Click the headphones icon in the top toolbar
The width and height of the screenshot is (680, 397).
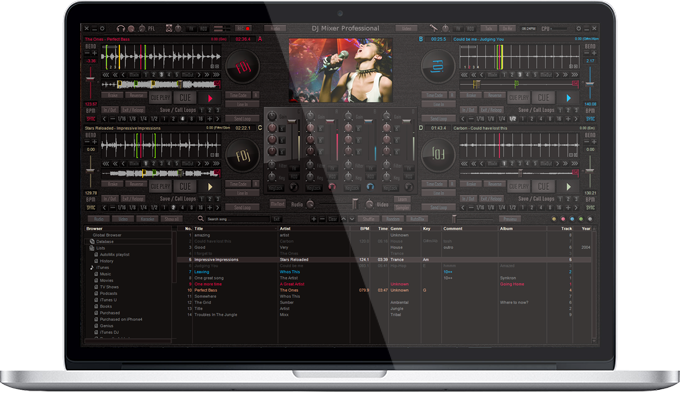click(x=121, y=29)
